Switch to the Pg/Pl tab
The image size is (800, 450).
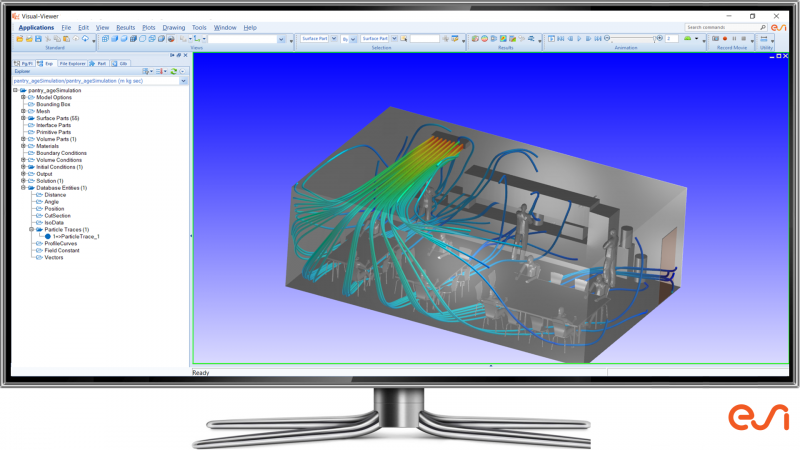click(x=24, y=63)
